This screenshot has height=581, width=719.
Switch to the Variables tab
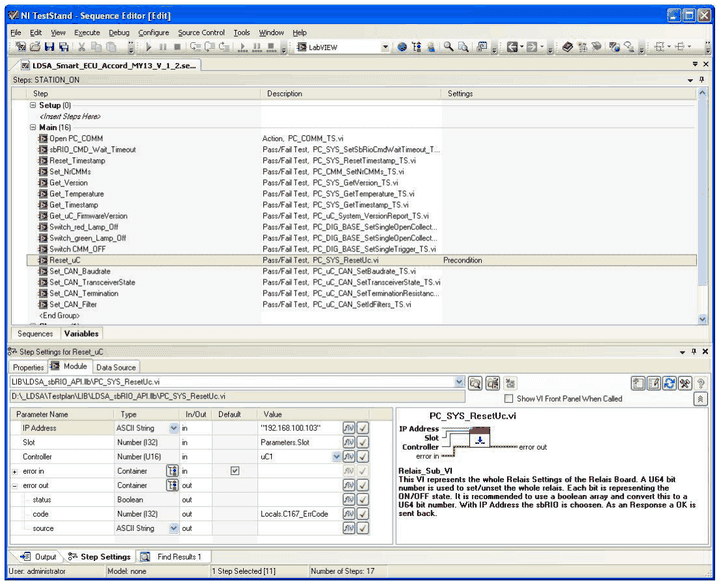click(x=81, y=333)
